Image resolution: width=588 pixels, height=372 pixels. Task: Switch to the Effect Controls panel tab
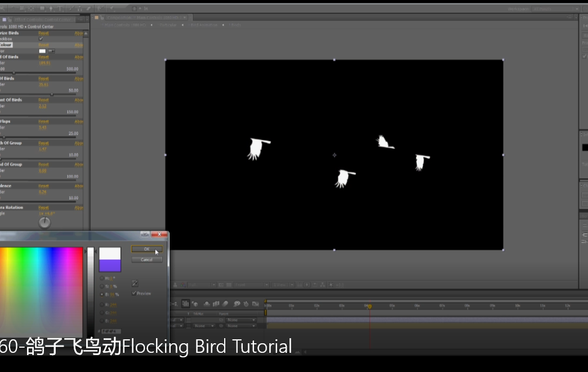tap(44, 20)
